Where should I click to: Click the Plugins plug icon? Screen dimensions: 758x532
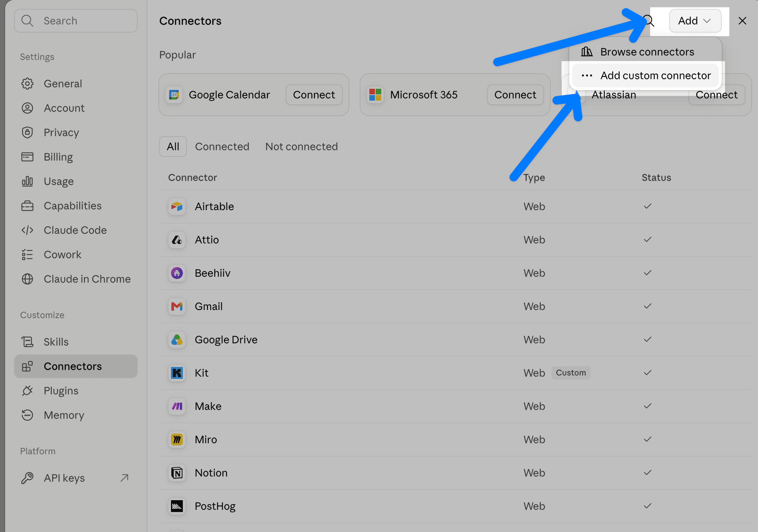(27, 391)
